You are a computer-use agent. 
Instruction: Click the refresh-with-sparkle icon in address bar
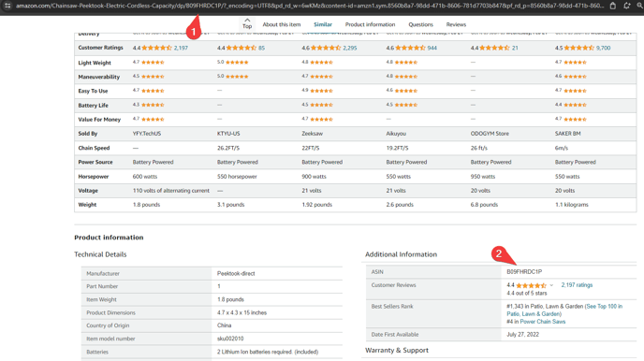[x=627, y=6]
